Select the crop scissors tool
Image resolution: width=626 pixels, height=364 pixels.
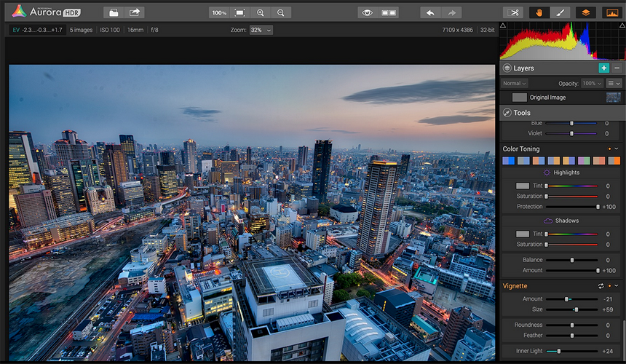point(513,13)
